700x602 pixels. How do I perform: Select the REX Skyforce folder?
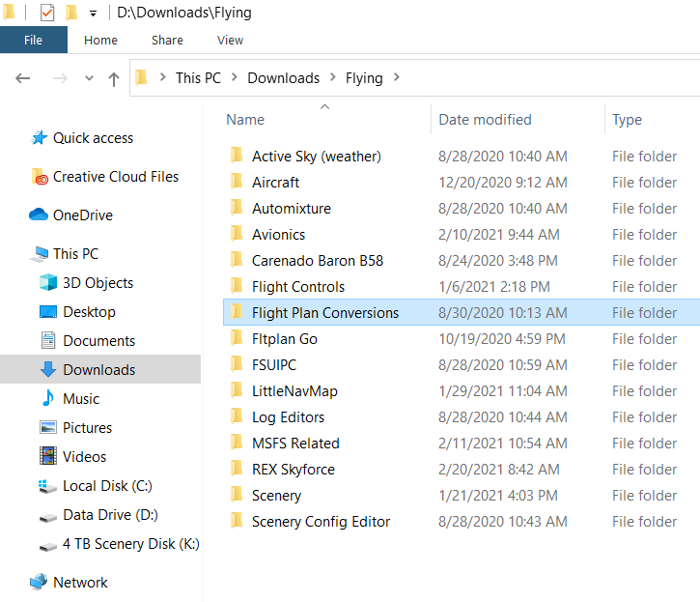[462, 469]
